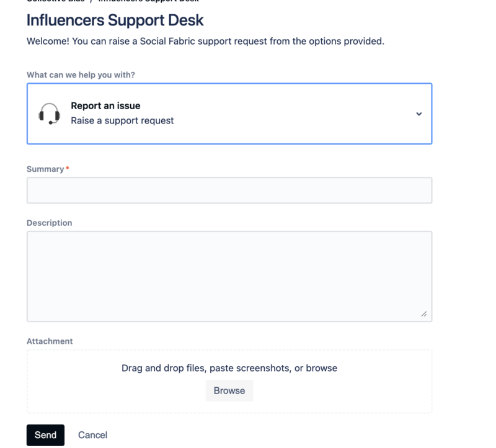The width and height of the screenshot is (496, 448).
Task: Click inside the Description text area
Action: pos(229,276)
